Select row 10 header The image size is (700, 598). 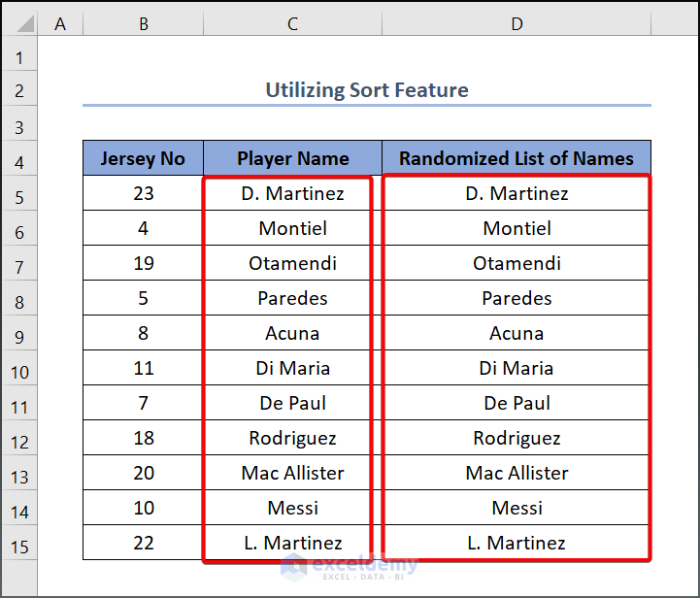[x=19, y=371]
